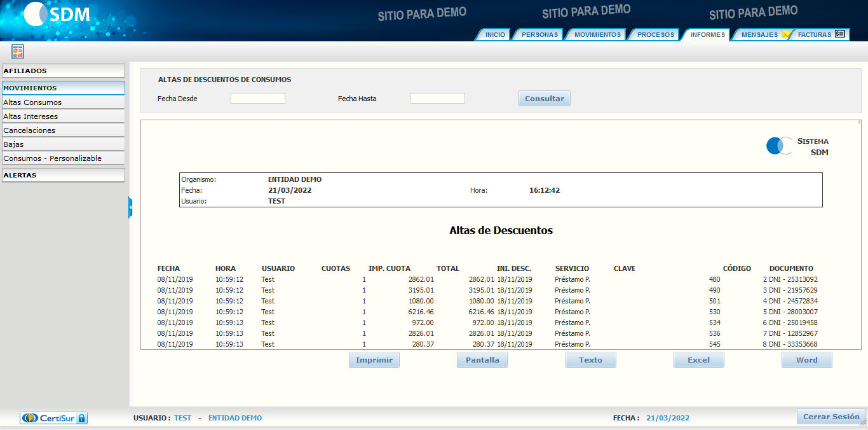Expand the AFILIADOS sidebar section

pyautogui.click(x=64, y=71)
